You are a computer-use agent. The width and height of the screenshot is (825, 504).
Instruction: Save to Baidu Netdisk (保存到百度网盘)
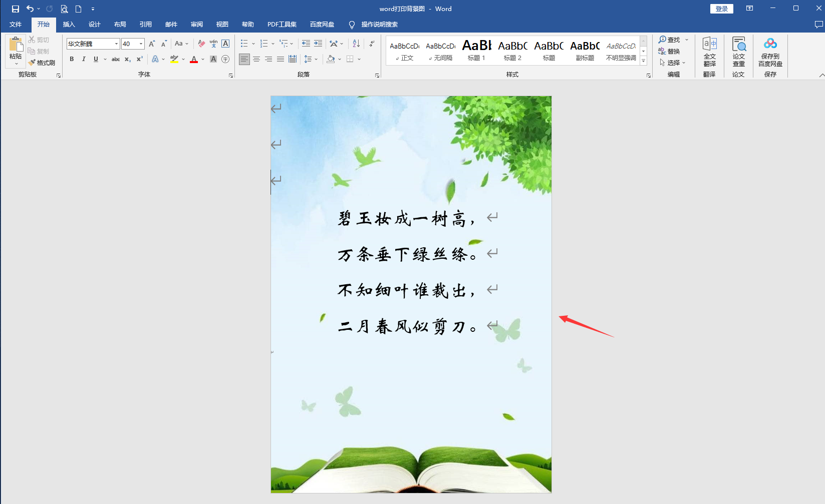pos(770,52)
